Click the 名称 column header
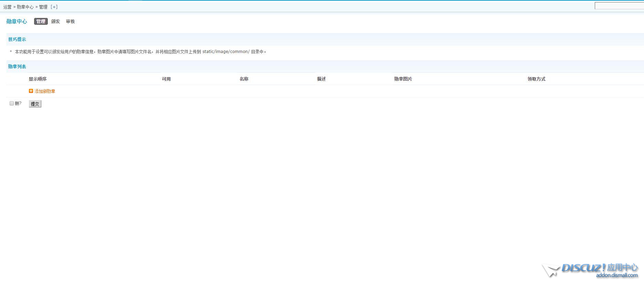This screenshot has width=644, height=284. tap(244, 79)
